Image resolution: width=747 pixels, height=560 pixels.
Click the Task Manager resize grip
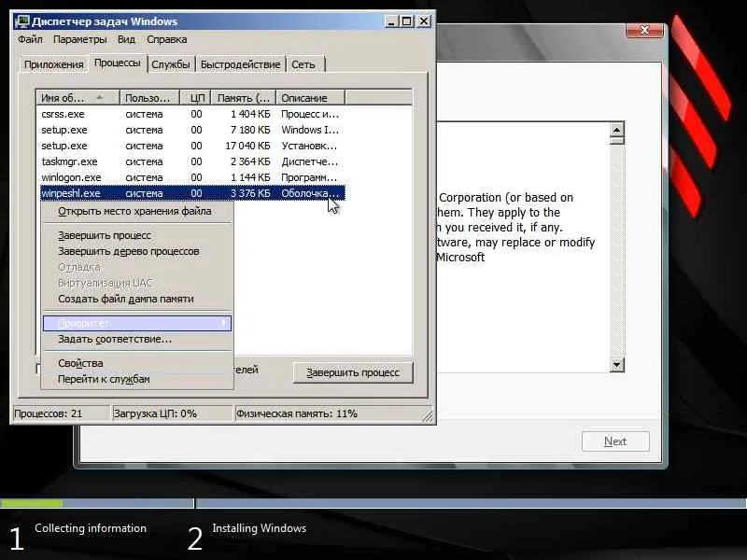click(x=429, y=416)
